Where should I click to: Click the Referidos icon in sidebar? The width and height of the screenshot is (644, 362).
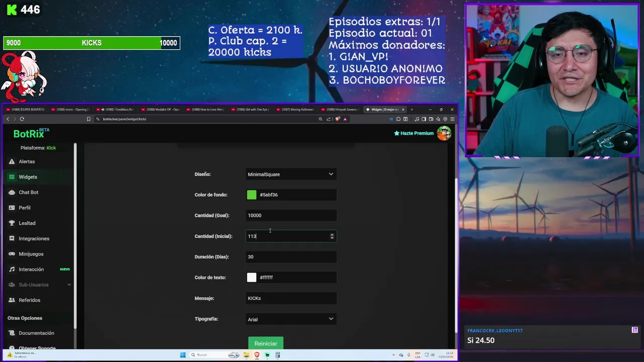[x=12, y=300]
